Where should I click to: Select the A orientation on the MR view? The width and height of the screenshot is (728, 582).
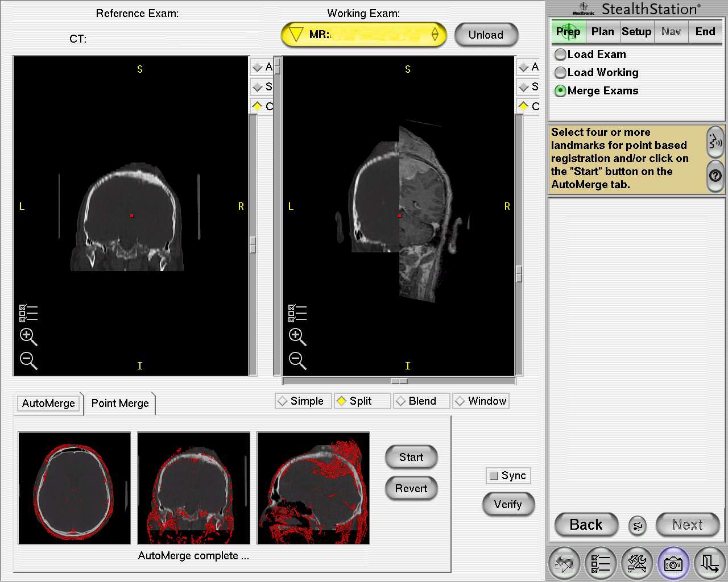524,66
